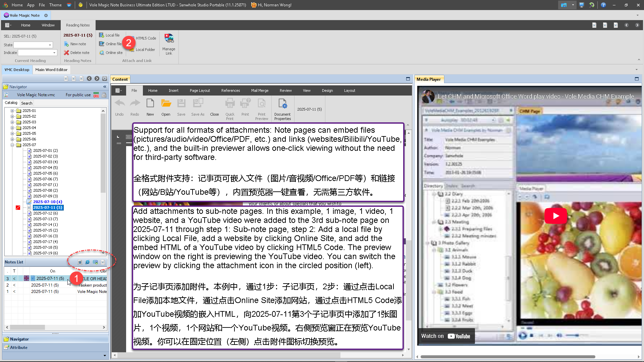644x362 pixels.
Task: Collapse the Navigator panel with double chevron
Action: click(105, 87)
